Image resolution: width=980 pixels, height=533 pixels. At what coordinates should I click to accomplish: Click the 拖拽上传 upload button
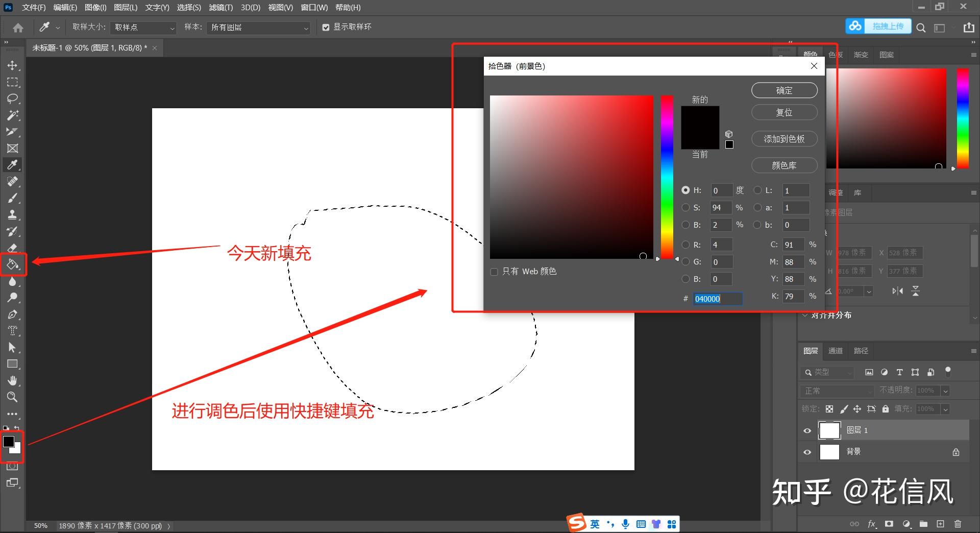pos(878,26)
